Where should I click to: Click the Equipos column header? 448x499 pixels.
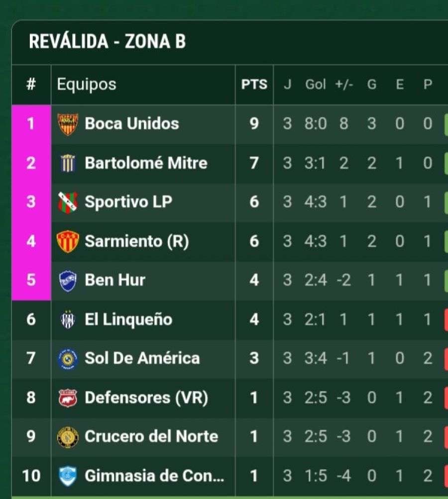point(87,85)
